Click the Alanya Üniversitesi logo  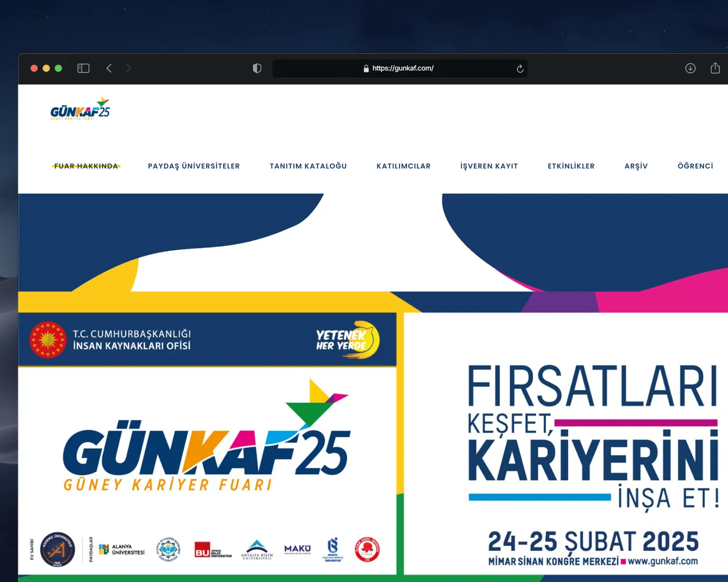click(122, 549)
